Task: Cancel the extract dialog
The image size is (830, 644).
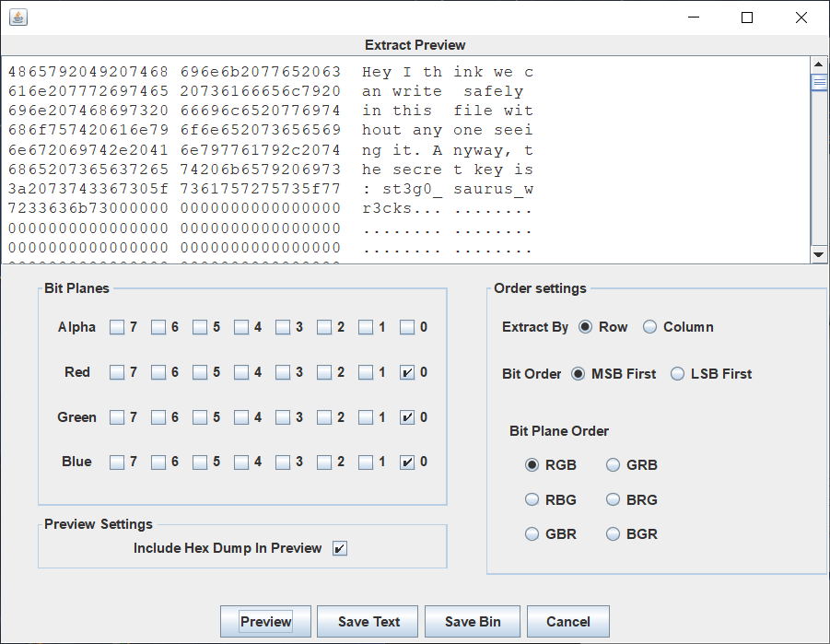Action: pos(568,622)
